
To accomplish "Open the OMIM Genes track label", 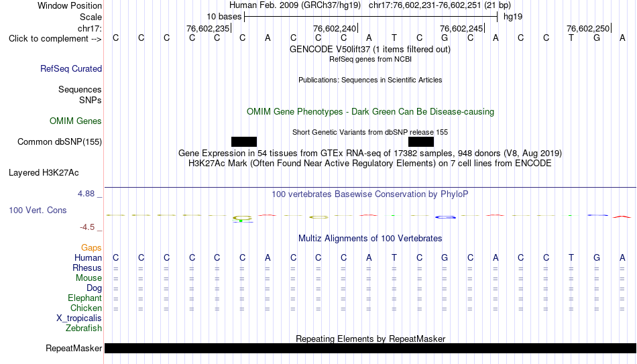I will (x=76, y=121).
